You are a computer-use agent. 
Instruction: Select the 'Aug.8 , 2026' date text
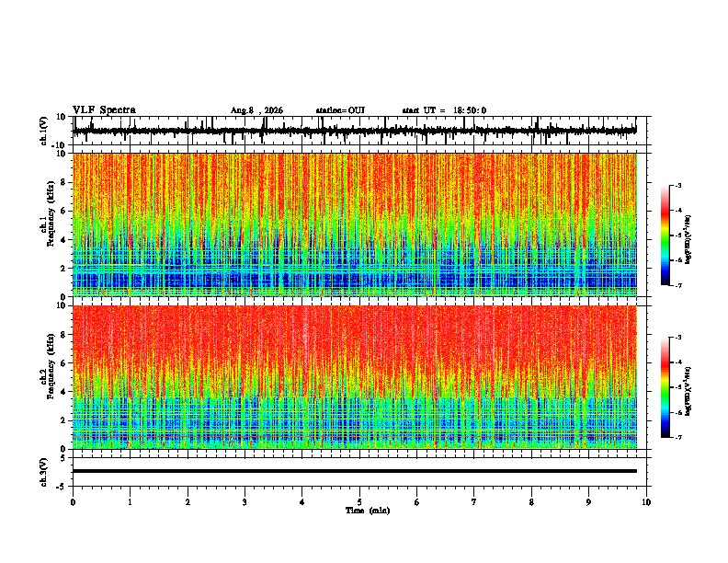pos(256,110)
